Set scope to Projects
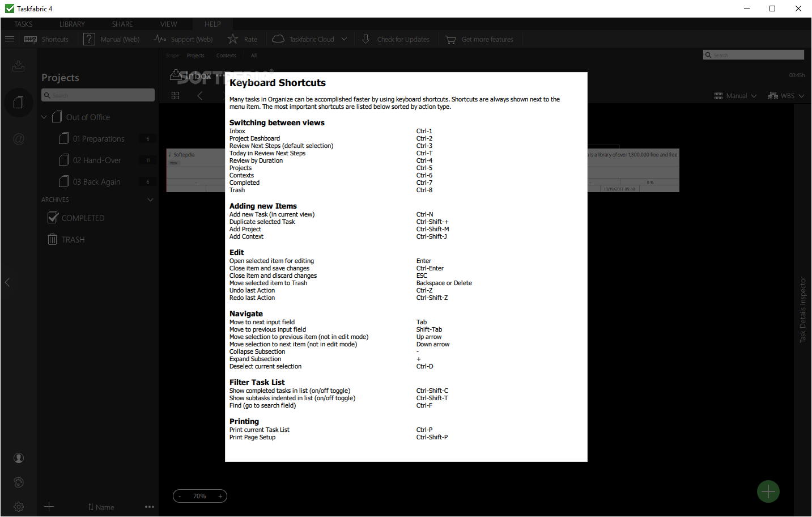The height and width of the screenshot is (517, 812). click(x=195, y=56)
